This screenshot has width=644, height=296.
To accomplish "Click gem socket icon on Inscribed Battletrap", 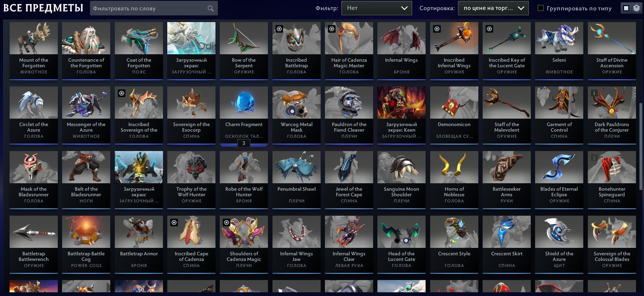I will 279,29.
